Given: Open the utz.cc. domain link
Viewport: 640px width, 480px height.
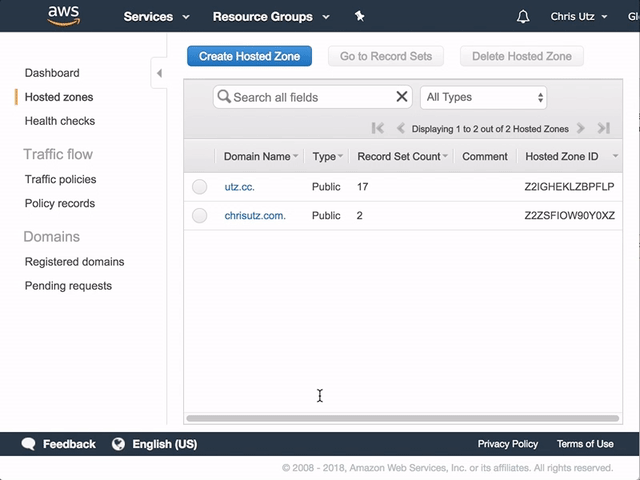Looking at the screenshot, I should tap(239, 187).
